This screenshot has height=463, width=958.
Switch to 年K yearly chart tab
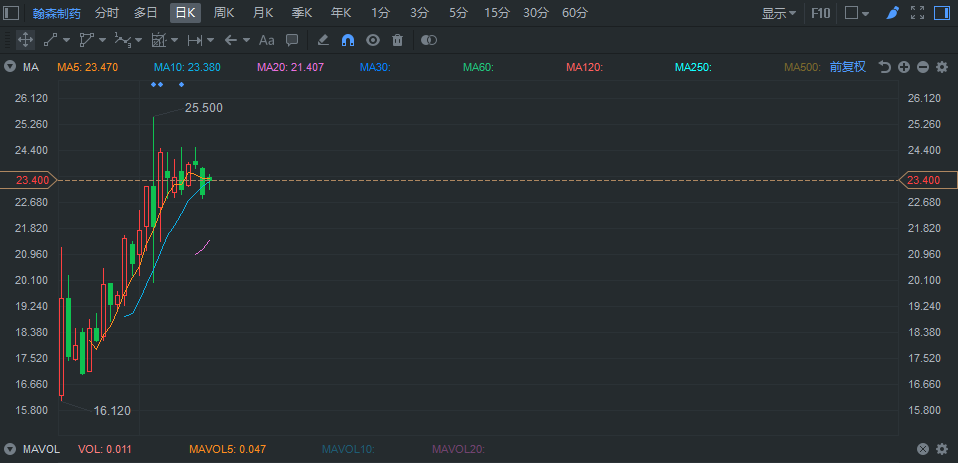[341, 13]
